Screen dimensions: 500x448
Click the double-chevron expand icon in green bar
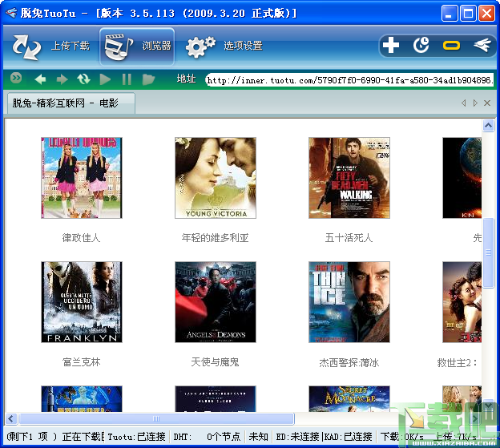pyautogui.click(x=16, y=78)
